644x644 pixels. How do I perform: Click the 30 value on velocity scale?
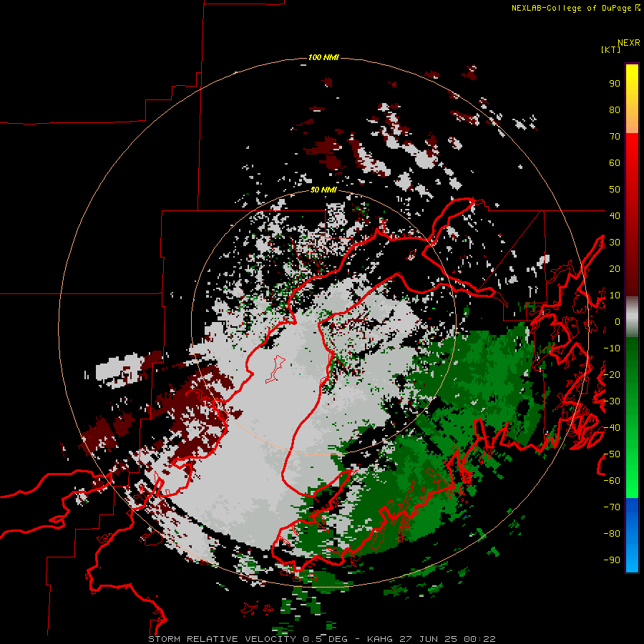[615, 243]
